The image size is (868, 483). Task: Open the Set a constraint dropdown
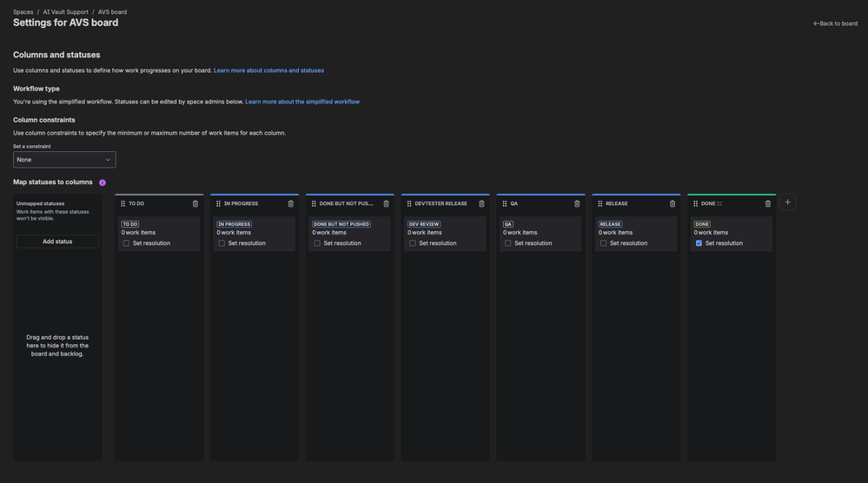point(64,159)
